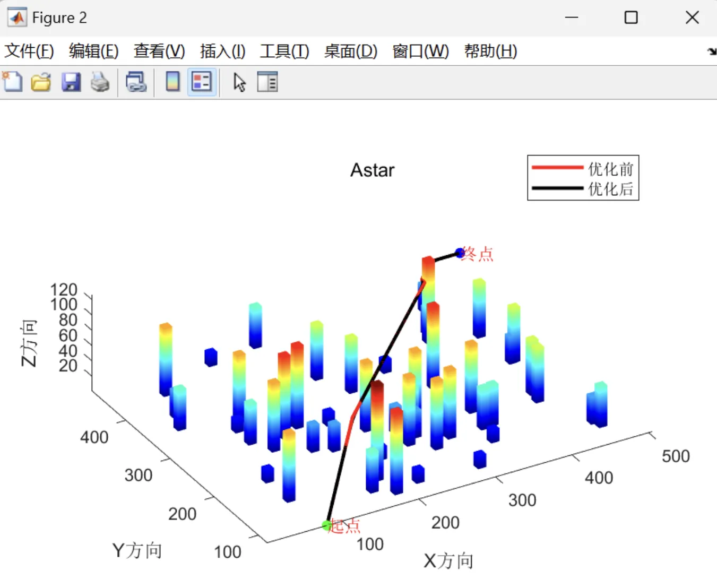717x588 pixels.
Task: Toggle the Insert Legend toolbar button
Action: (x=202, y=82)
